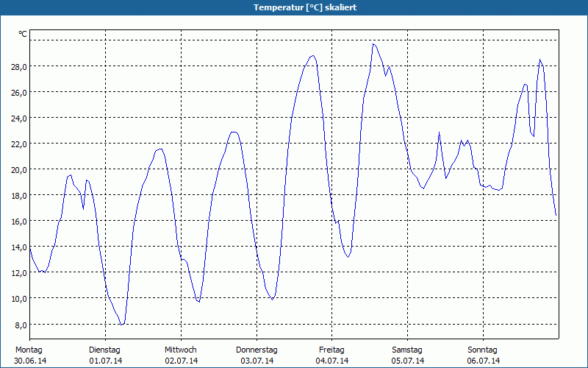Select the 20,0 y-axis label
Viewport: 588px width, 368px height.
pyautogui.click(x=18, y=170)
